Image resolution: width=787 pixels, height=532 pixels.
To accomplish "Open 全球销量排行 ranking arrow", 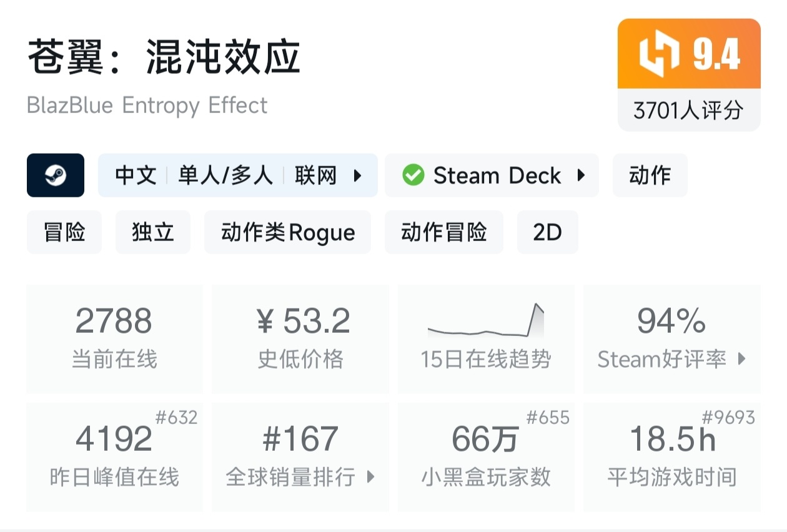I will click(370, 477).
